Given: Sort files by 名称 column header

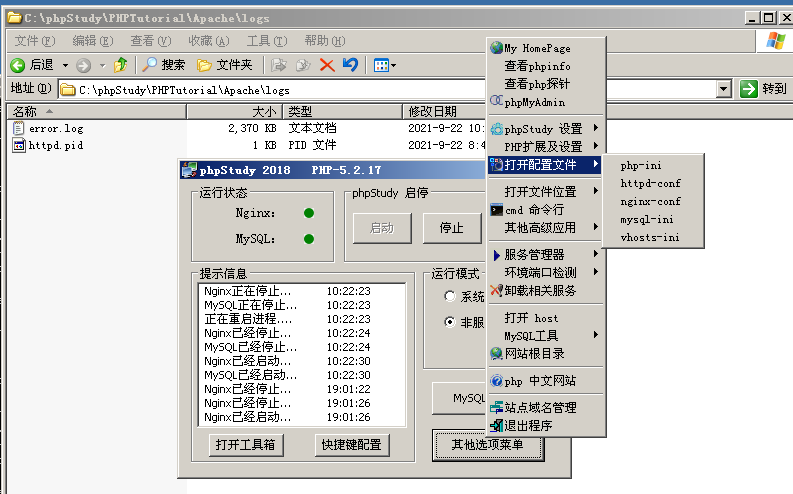Looking at the screenshot, I should click(97, 111).
